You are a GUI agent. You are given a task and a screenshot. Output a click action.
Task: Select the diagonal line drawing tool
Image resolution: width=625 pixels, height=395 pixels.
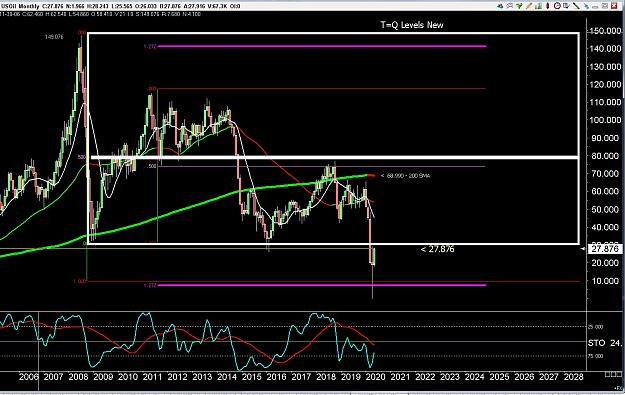577,6
